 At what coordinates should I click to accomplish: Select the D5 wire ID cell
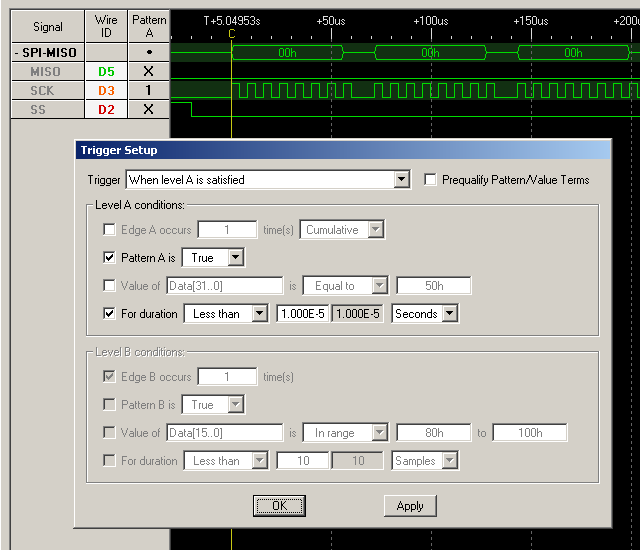tap(106, 72)
